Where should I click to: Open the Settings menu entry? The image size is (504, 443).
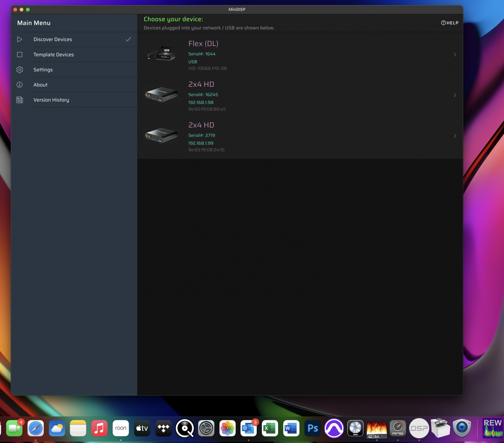(x=74, y=70)
